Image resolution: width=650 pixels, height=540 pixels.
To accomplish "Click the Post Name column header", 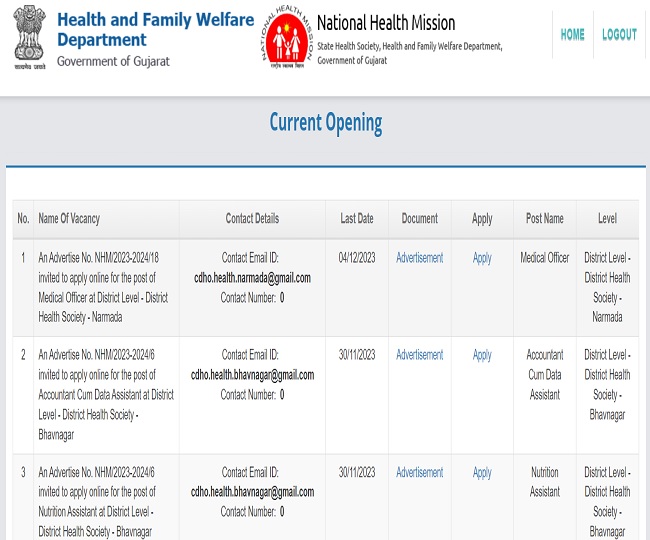I will [x=545, y=218].
